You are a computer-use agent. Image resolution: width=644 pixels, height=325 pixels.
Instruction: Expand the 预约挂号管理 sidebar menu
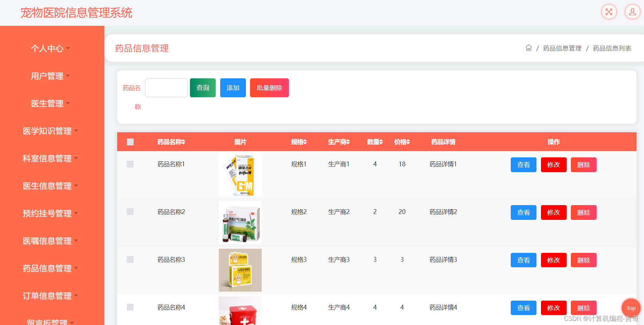click(x=50, y=213)
